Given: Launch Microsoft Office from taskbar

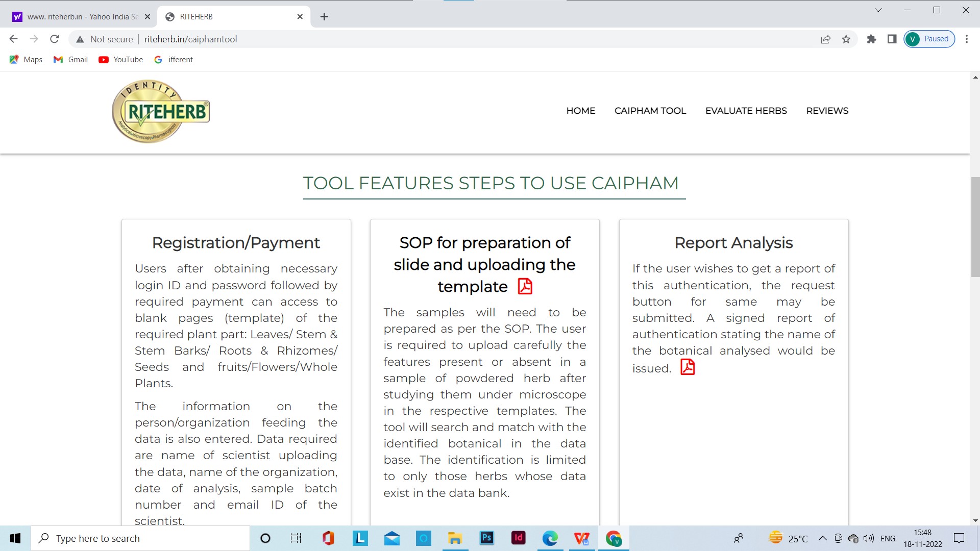Looking at the screenshot, I should coord(328,538).
